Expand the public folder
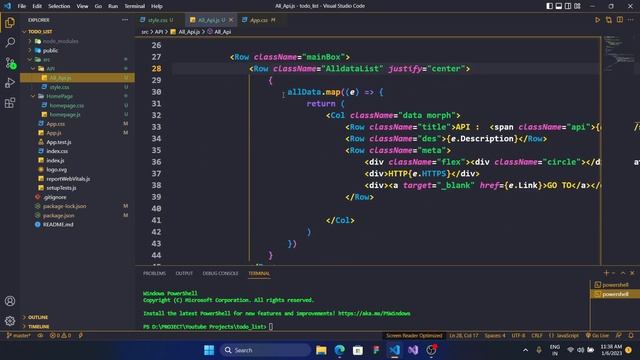Viewport: 640px width, 360px height. (x=30, y=51)
